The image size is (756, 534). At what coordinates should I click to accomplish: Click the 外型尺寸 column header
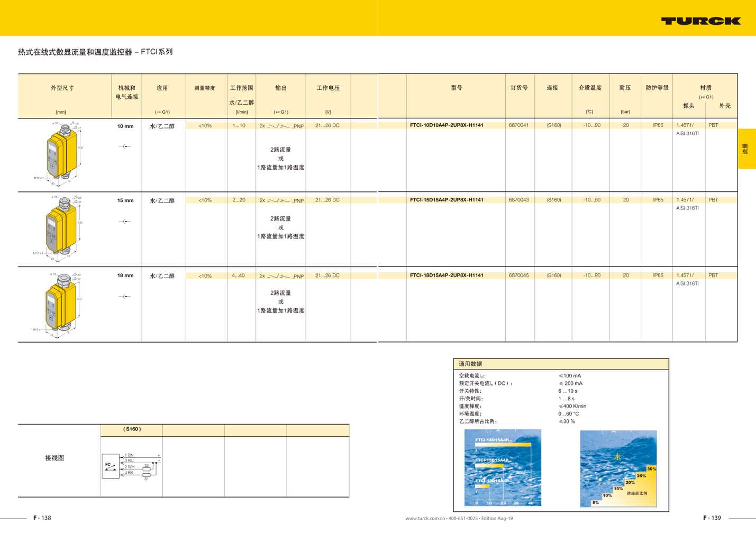(x=62, y=88)
